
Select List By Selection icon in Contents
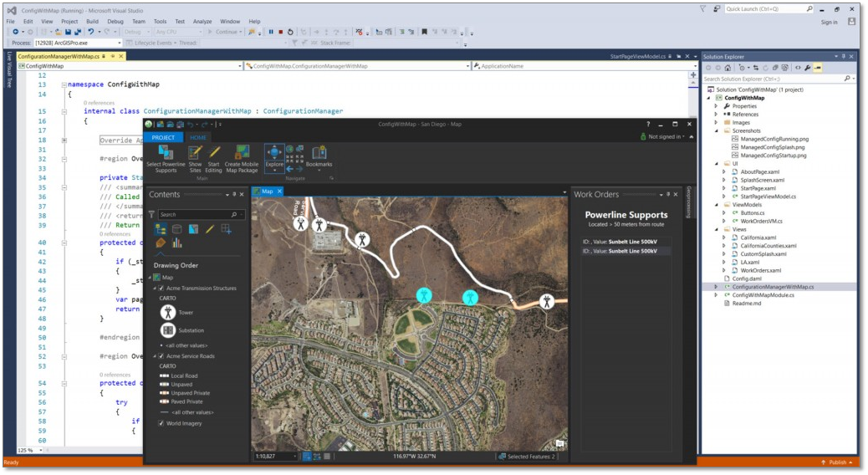click(x=193, y=229)
